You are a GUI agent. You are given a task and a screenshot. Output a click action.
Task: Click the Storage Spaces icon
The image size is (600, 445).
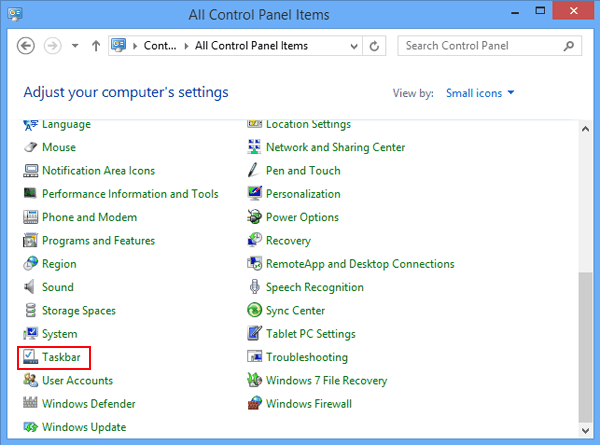[x=31, y=310]
